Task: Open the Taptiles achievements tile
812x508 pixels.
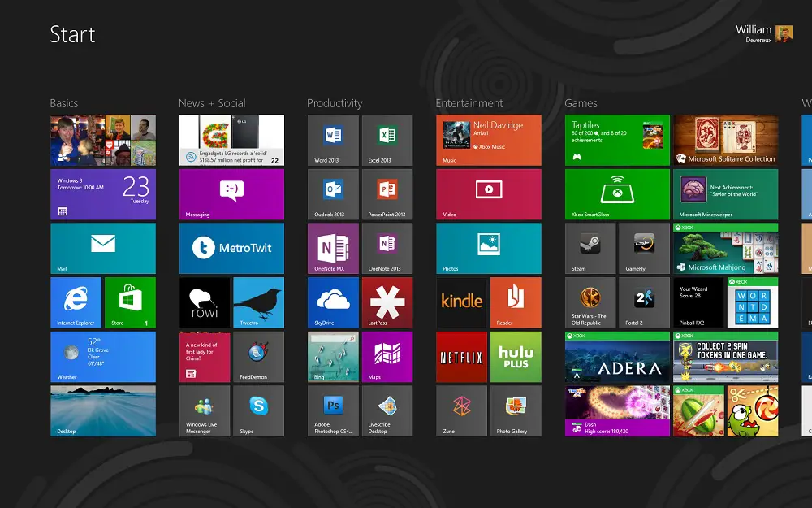Action: [617, 140]
